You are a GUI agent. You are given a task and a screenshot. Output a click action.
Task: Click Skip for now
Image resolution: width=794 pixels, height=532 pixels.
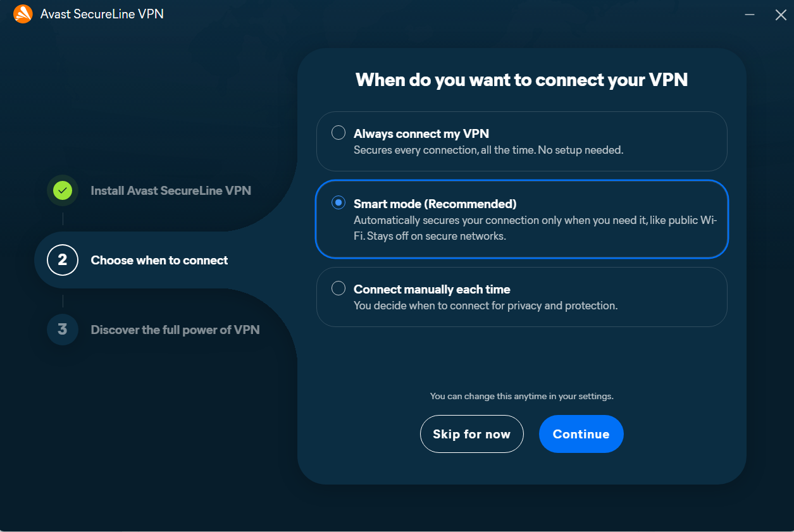coord(471,434)
